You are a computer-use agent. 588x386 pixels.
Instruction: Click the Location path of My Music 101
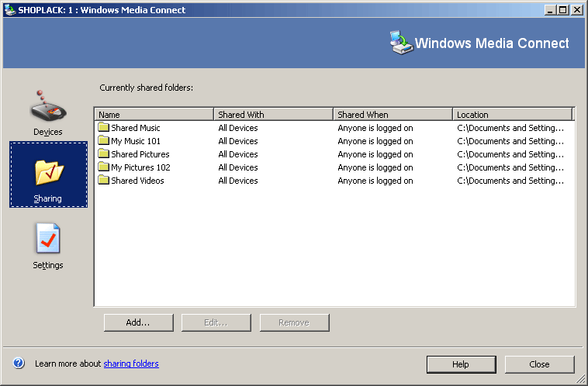(x=510, y=141)
